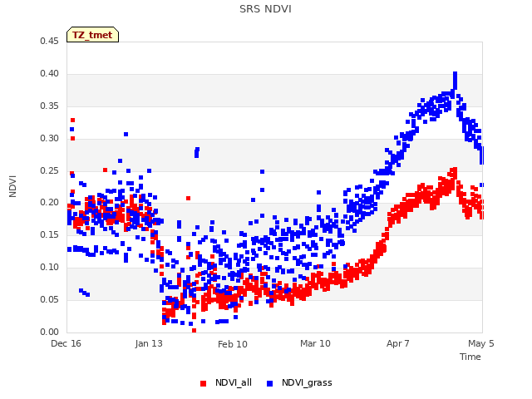Click the 0.30 y-axis tick label
The height and width of the screenshot is (399, 532).
coord(49,138)
